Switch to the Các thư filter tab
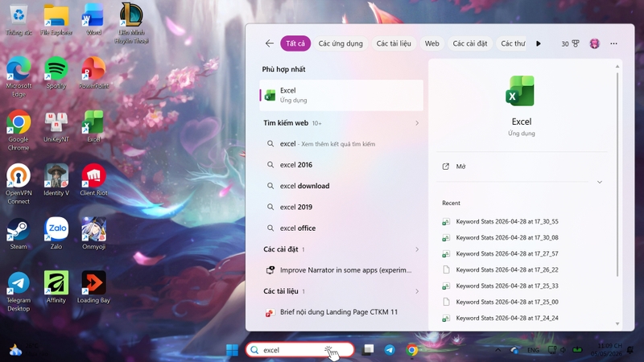The height and width of the screenshot is (362, 644). coord(512,43)
